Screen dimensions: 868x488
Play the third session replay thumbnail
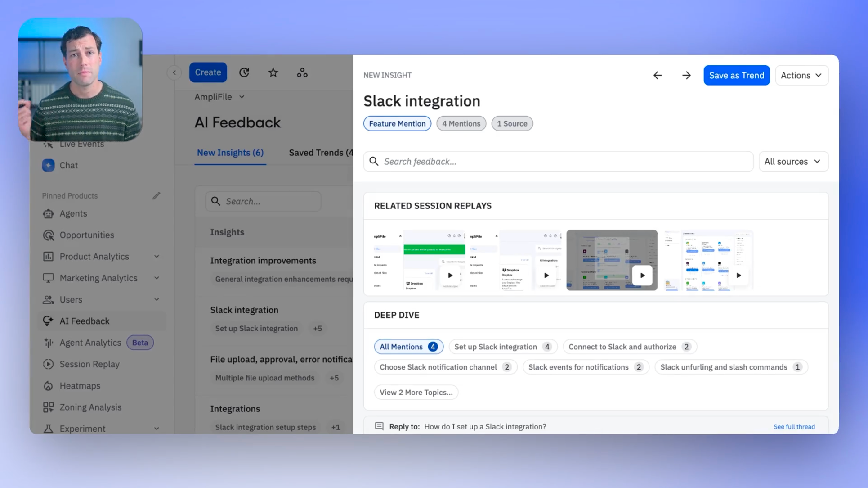[x=642, y=275]
